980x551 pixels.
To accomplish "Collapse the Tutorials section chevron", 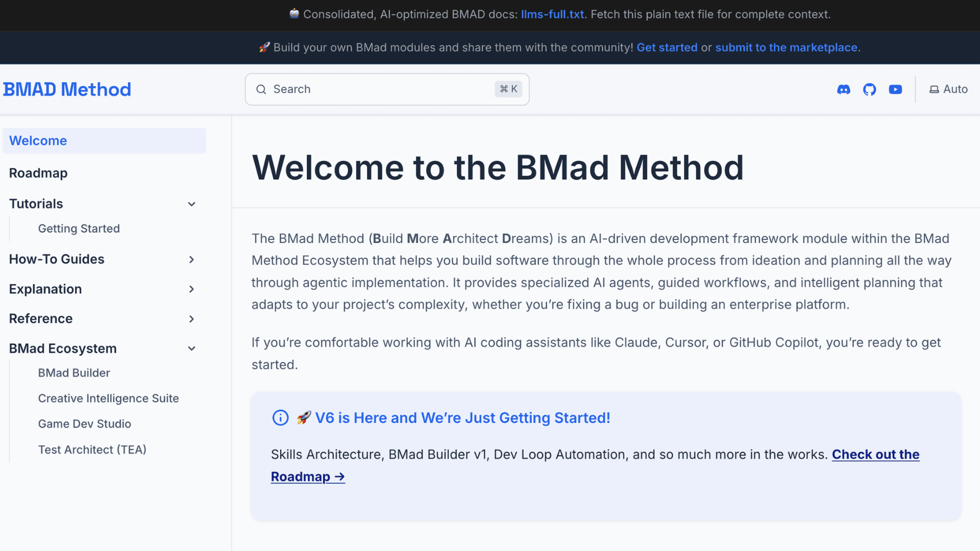I will [x=191, y=204].
